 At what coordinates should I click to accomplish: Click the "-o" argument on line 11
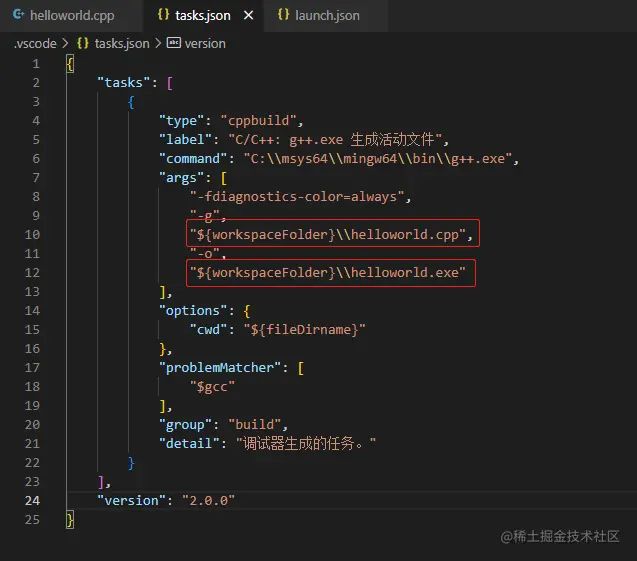click(204, 253)
